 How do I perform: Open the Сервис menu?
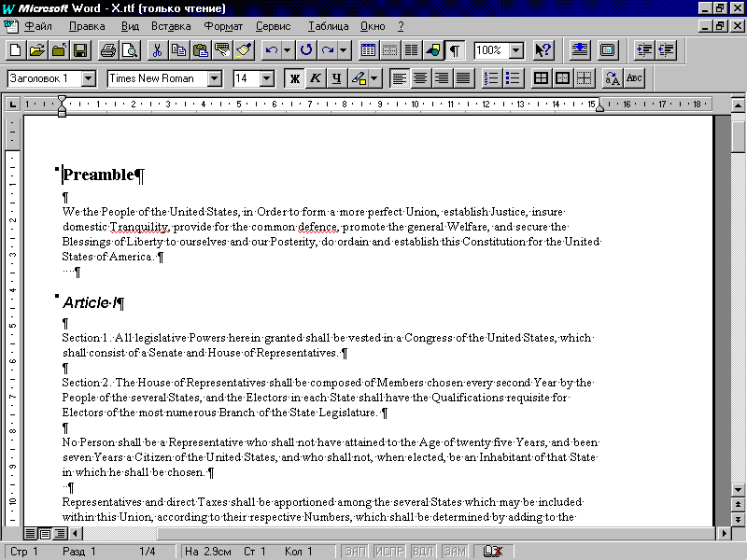pyautogui.click(x=273, y=26)
